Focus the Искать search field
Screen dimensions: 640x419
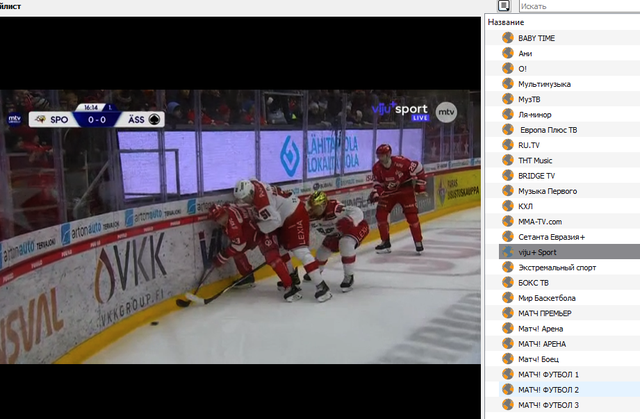click(580, 6)
